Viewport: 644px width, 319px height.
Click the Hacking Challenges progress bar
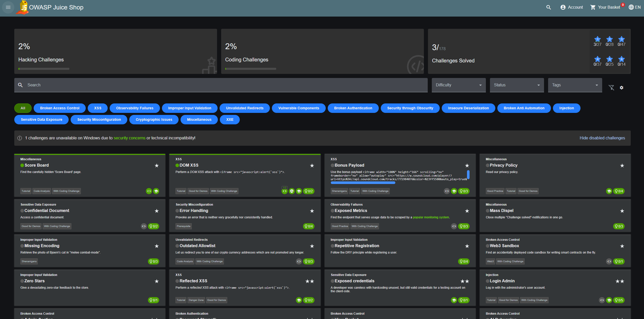click(44, 69)
